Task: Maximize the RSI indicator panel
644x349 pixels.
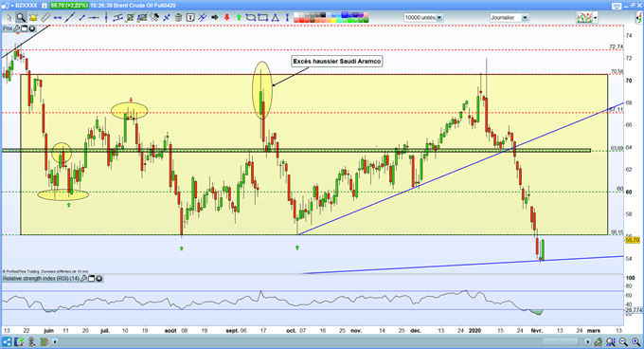Action: tap(92, 278)
